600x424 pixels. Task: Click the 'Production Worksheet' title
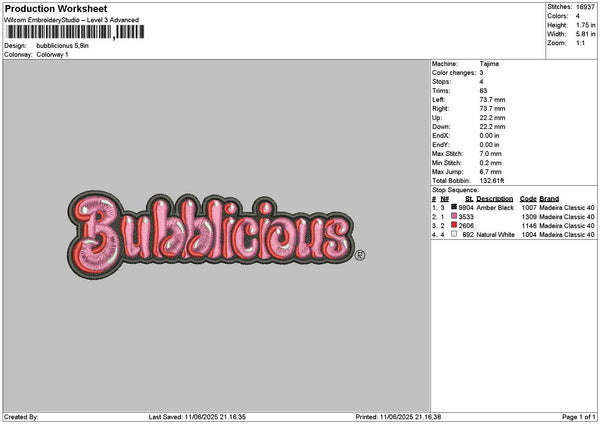click(x=56, y=8)
